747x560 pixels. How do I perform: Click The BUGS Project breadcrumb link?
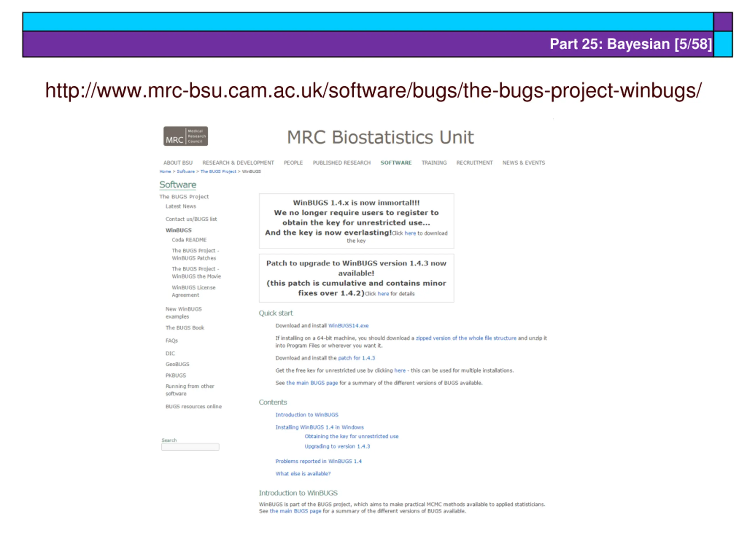click(x=218, y=171)
